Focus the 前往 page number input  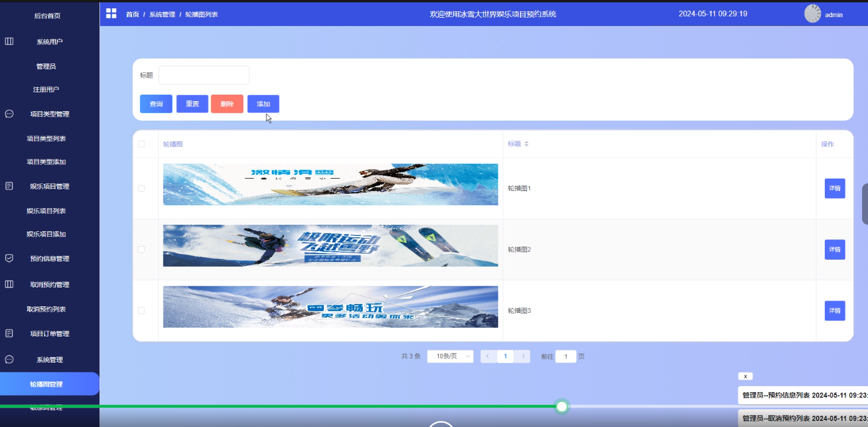click(566, 356)
